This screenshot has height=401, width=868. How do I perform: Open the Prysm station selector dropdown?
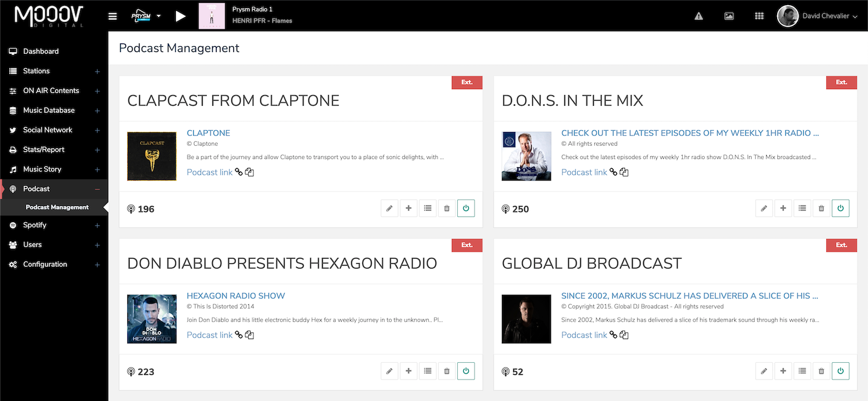point(146,16)
